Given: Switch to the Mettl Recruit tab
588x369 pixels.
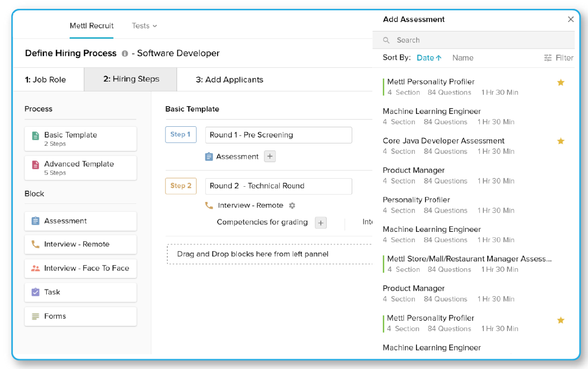Looking at the screenshot, I should click(91, 26).
